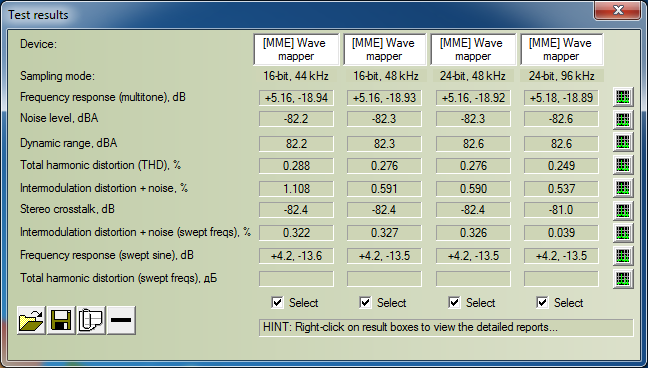Open the swept sine frequency response graph icon
Image resolution: width=648 pixels, height=368 pixels.
tap(623, 256)
